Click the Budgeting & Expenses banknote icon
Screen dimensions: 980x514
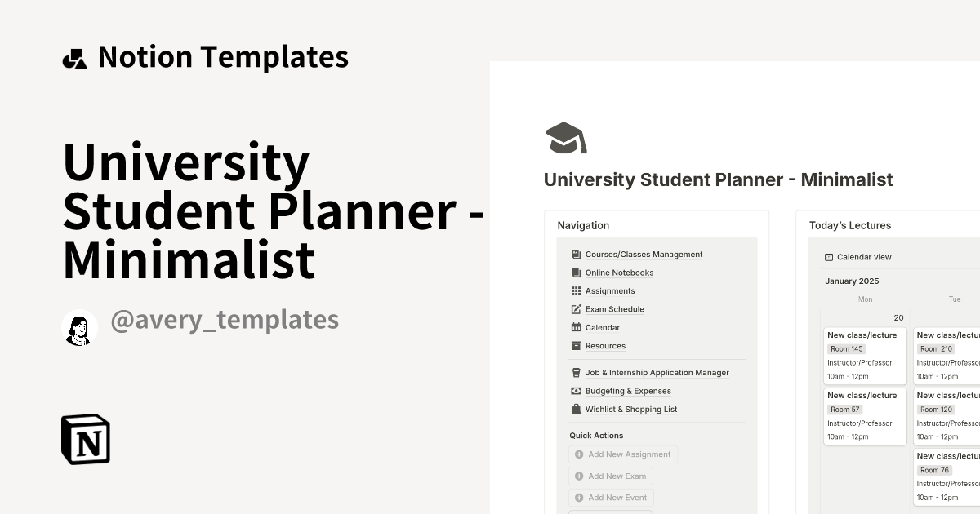pos(574,391)
